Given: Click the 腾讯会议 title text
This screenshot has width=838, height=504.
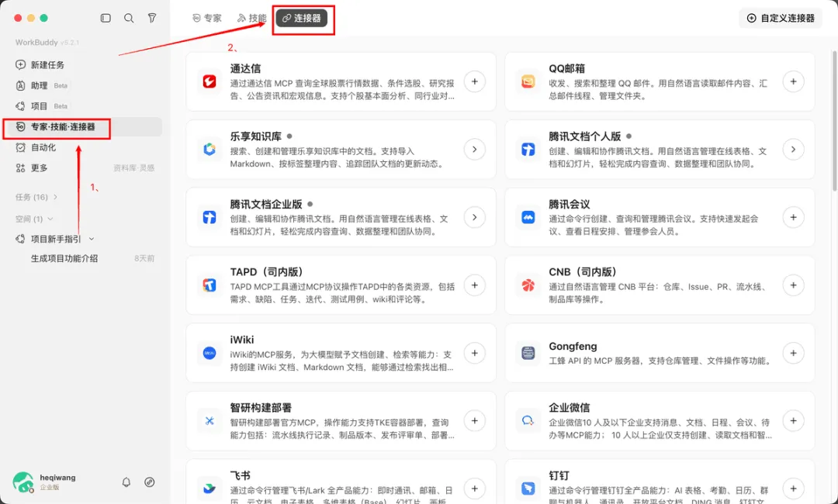Looking at the screenshot, I should click(570, 205).
